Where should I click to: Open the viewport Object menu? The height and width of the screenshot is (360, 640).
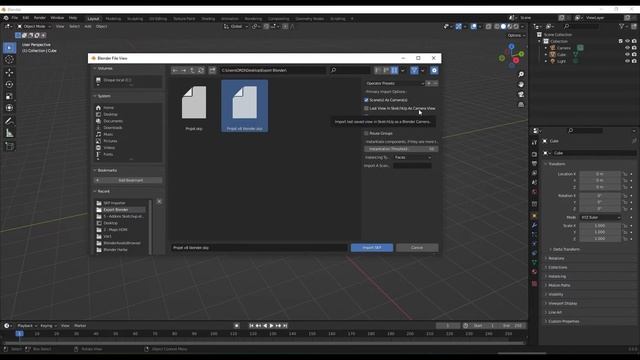[101, 27]
